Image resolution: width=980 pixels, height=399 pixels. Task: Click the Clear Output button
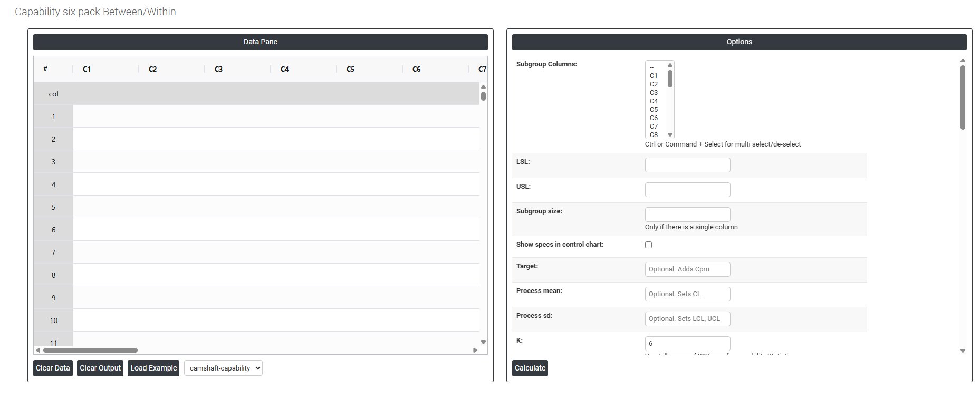coord(100,368)
